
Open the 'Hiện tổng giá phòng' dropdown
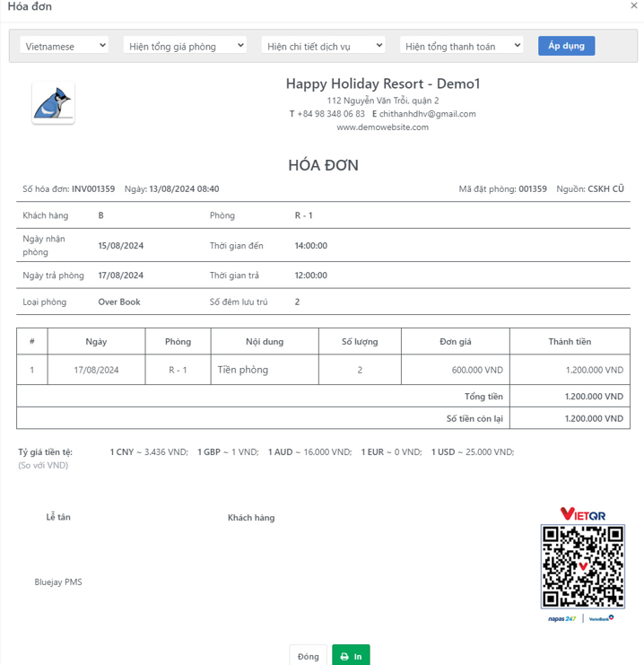[x=185, y=46]
